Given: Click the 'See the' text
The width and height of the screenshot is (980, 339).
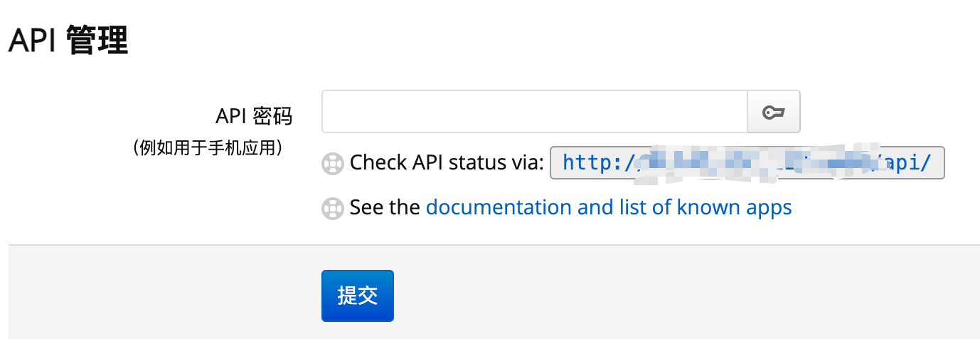Looking at the screenshot, I should [385, 207].
